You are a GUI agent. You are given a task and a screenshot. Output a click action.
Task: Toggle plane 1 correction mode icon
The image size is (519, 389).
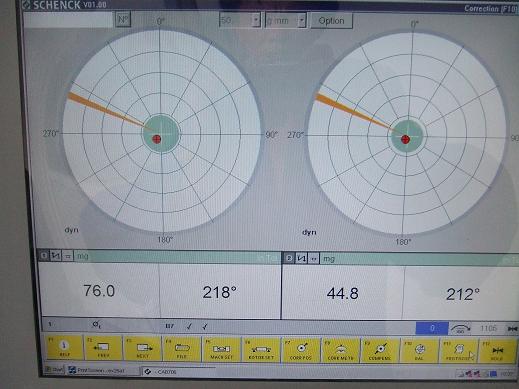pos(55,256)
